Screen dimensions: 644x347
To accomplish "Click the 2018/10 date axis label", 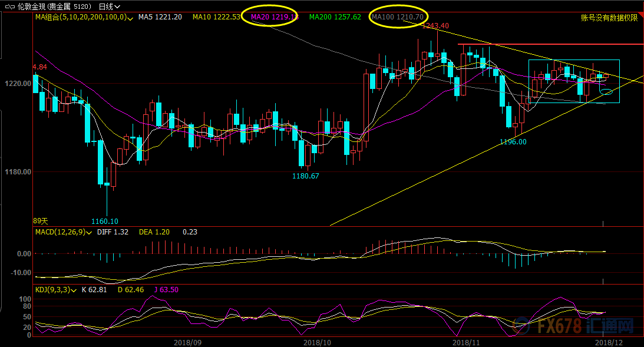I will click(317, 342).
